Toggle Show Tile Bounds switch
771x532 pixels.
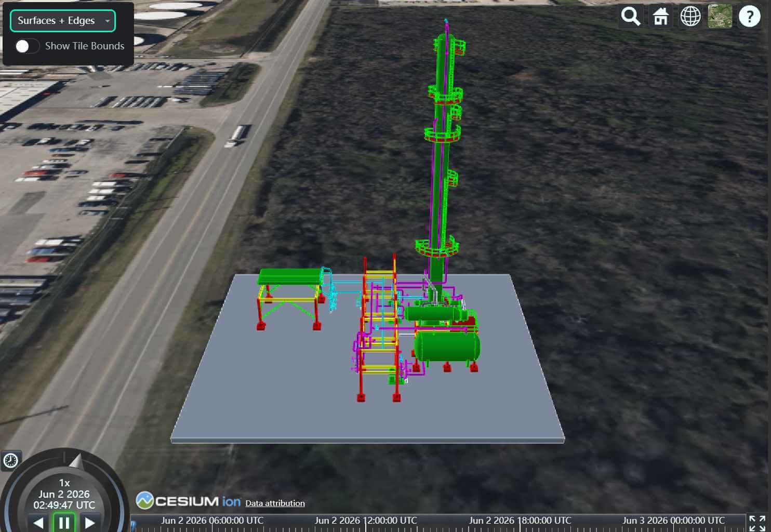[27, 46]
